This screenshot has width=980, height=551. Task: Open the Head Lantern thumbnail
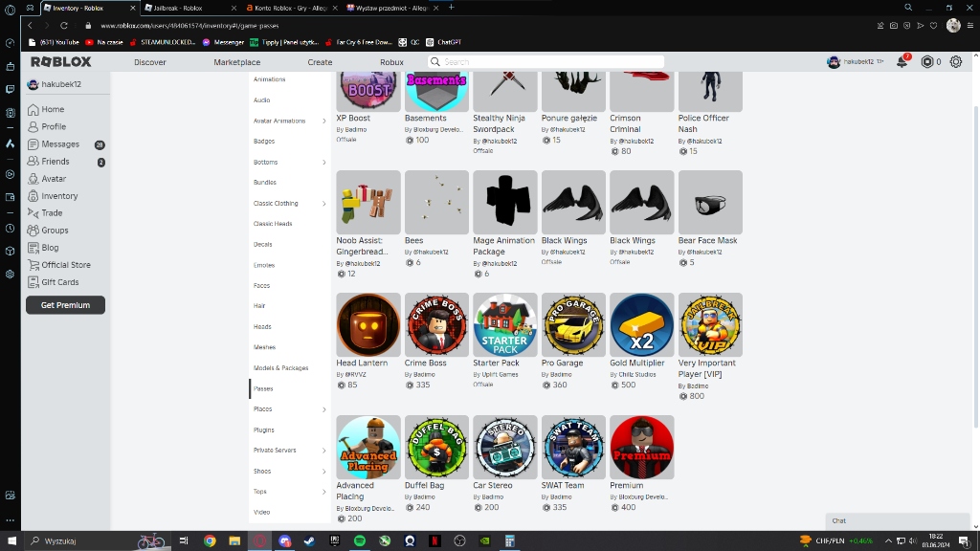368,325
